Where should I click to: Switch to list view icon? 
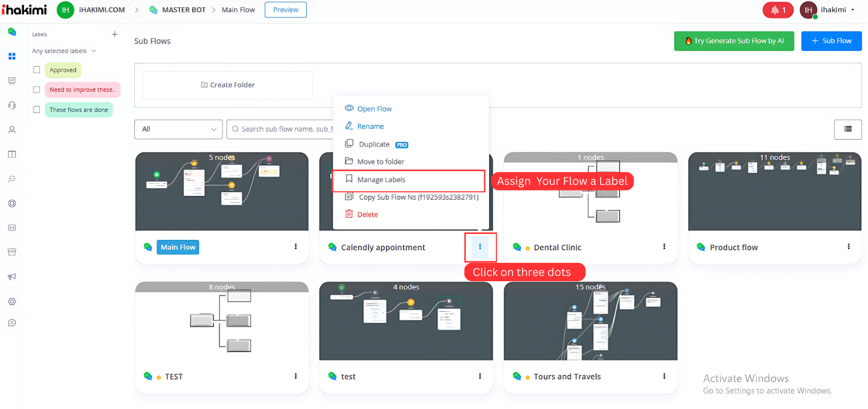click(x=848, y=129)
